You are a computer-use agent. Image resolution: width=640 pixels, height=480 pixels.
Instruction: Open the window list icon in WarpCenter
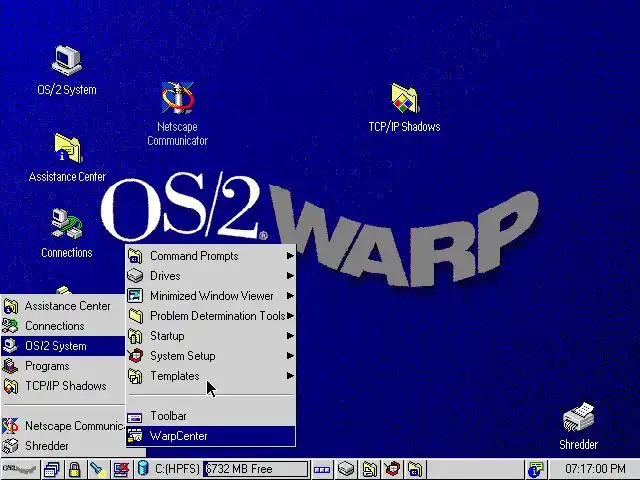pos(52,469)
